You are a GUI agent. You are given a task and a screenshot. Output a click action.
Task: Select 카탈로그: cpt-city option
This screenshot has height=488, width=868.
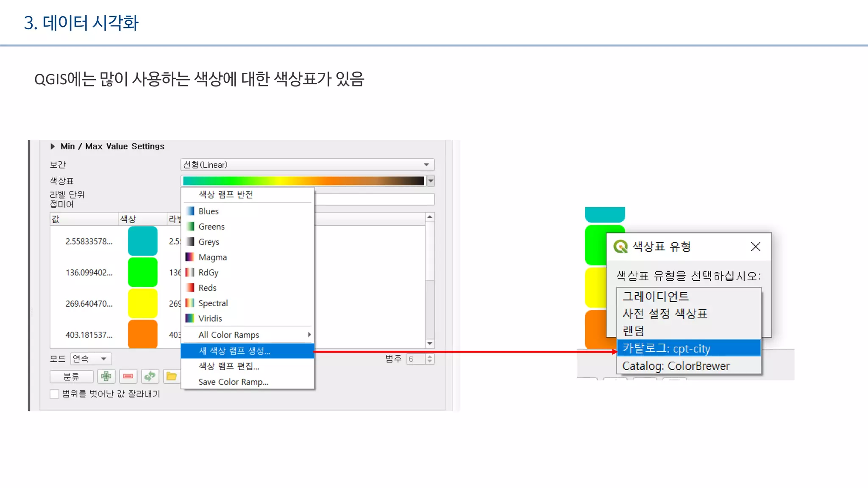click(689, 348)
